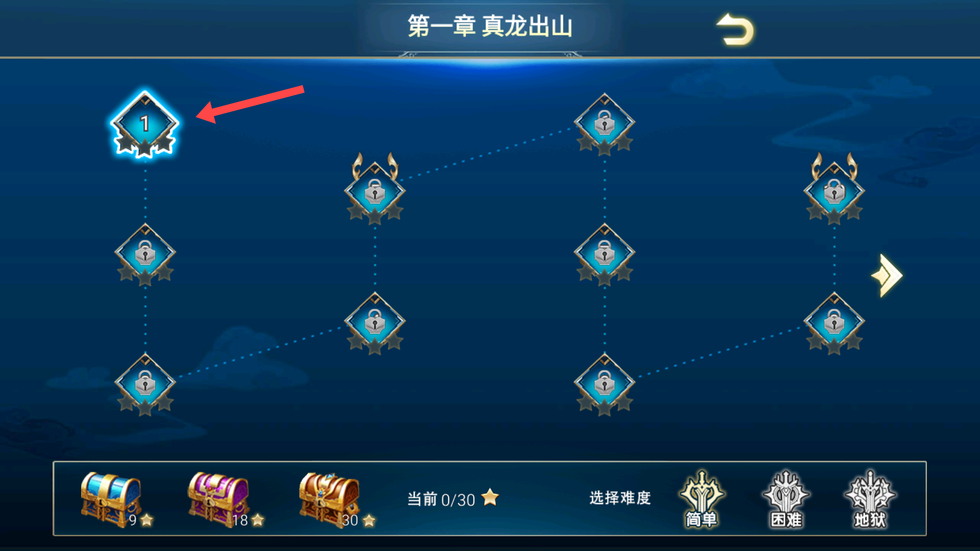The width and height of the screenshot is (980, 551).
Task: Tap the horned boss stage in second column
Action: (375, 190)
